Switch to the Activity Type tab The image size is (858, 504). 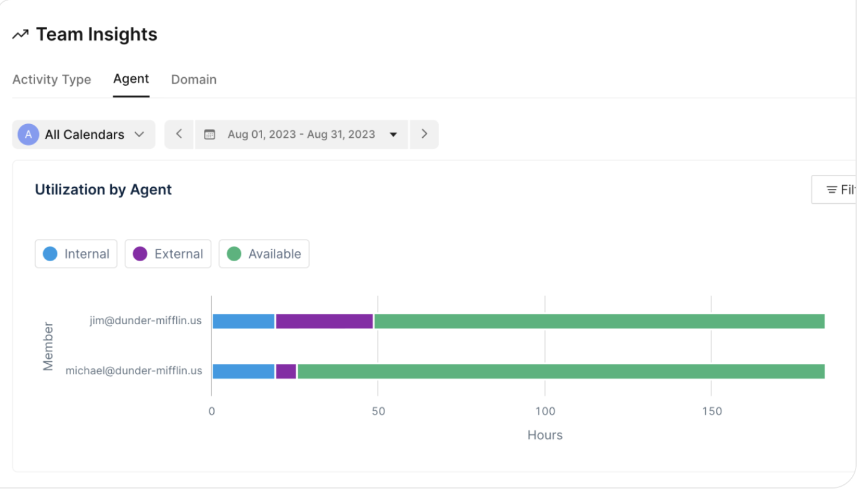tap(51, 79)
